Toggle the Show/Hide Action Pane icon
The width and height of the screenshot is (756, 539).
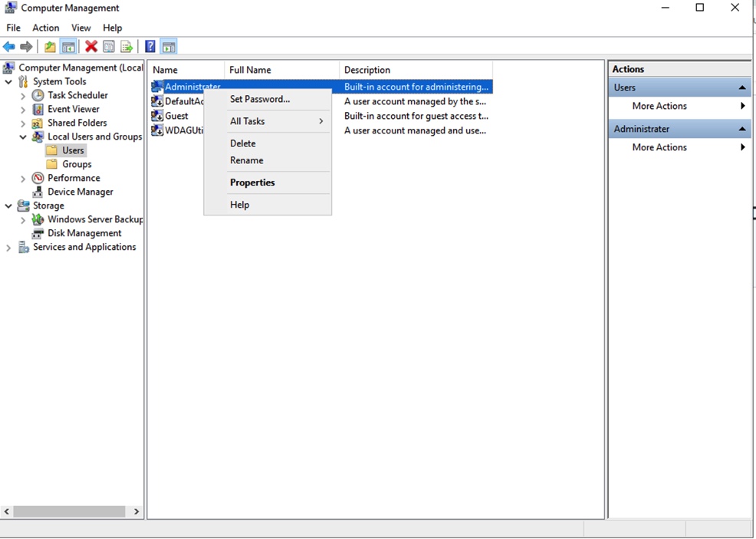pos(169,46)
